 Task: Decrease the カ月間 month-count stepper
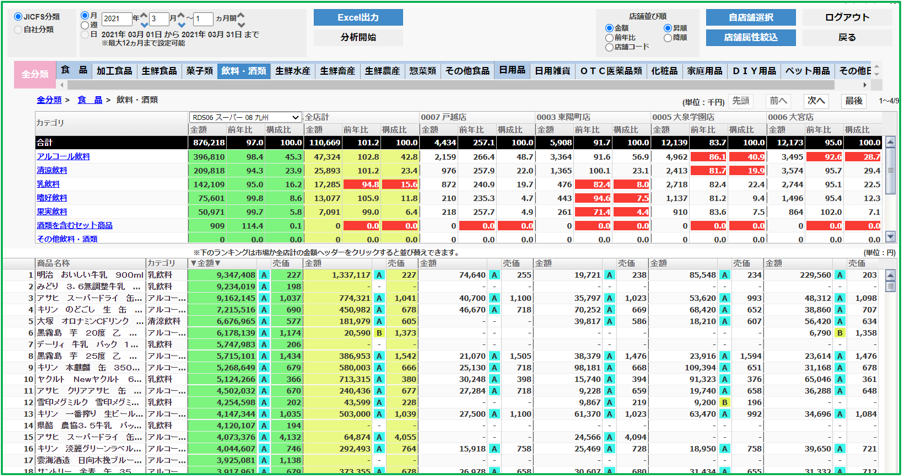point(241,24)
